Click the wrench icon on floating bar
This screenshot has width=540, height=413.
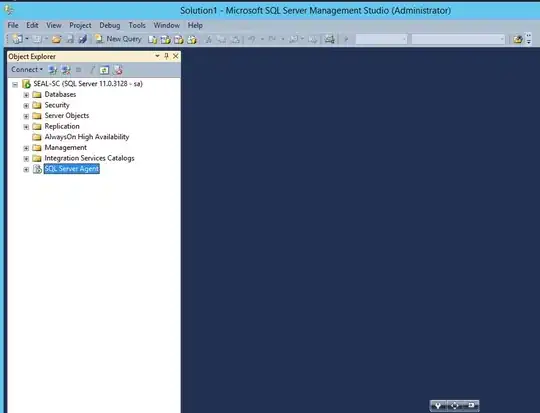click(438, 406)
